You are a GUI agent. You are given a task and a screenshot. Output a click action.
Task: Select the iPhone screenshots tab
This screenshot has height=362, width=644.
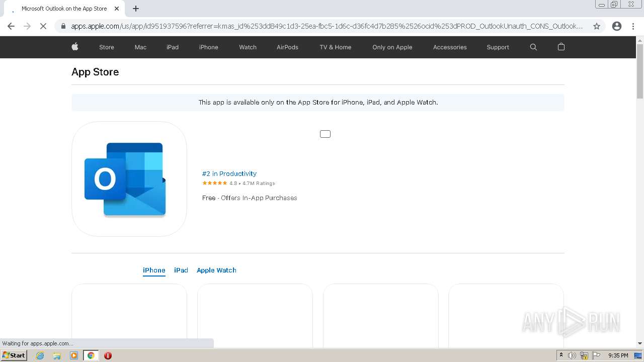click(154, 270)
